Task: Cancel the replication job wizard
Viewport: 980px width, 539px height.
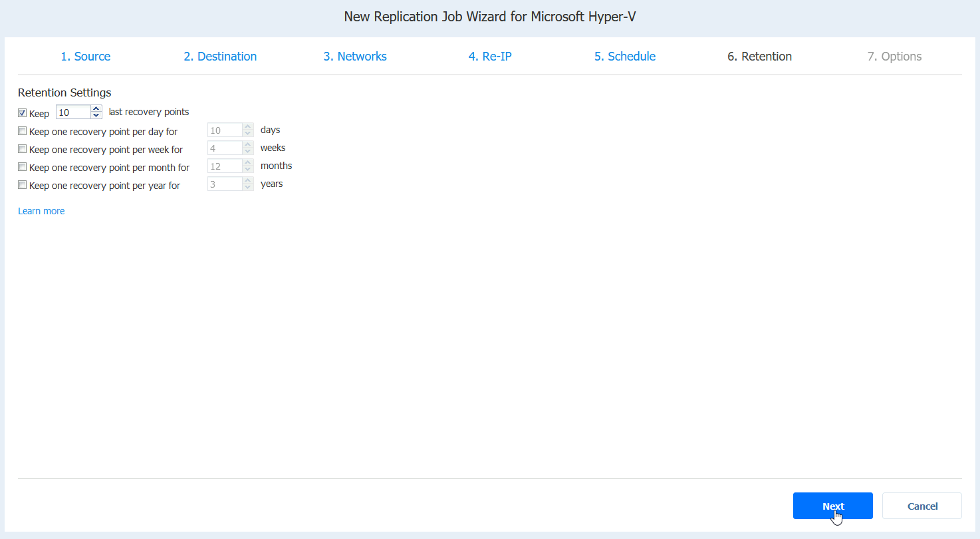Action: pyautogui.click(x=922, y=506)
